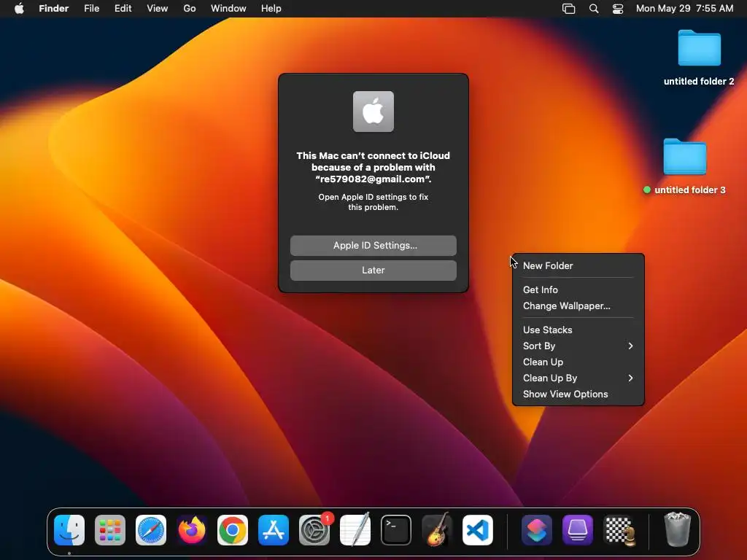Open Firefox in the Dock
Screen dimensions: 747x560
pos(192,530)
